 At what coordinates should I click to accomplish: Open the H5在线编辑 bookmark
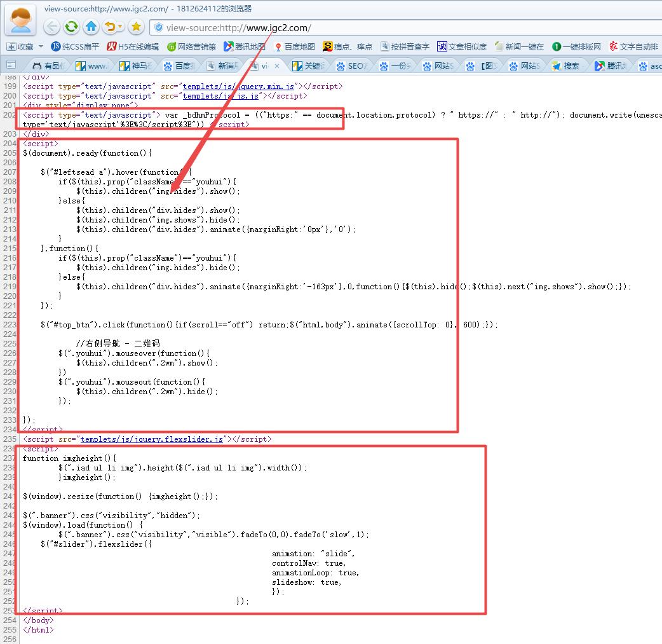tap(132, 46)
